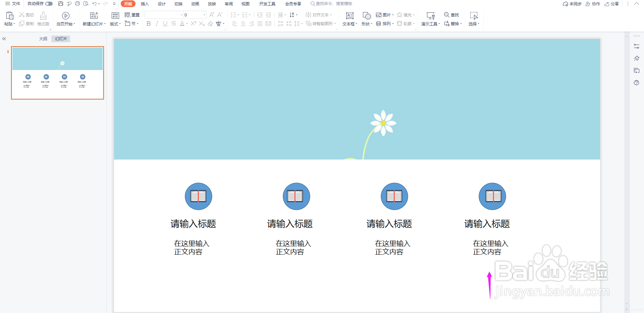
Task: Click the text direction sort icon
Action: 292,15
